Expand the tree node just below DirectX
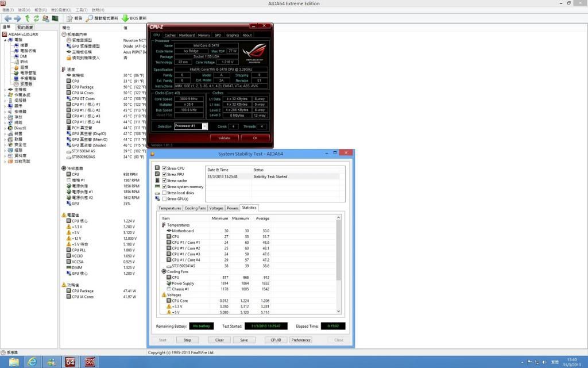The width and height of the screenshot is (588, 368). (x=5, y=133)
